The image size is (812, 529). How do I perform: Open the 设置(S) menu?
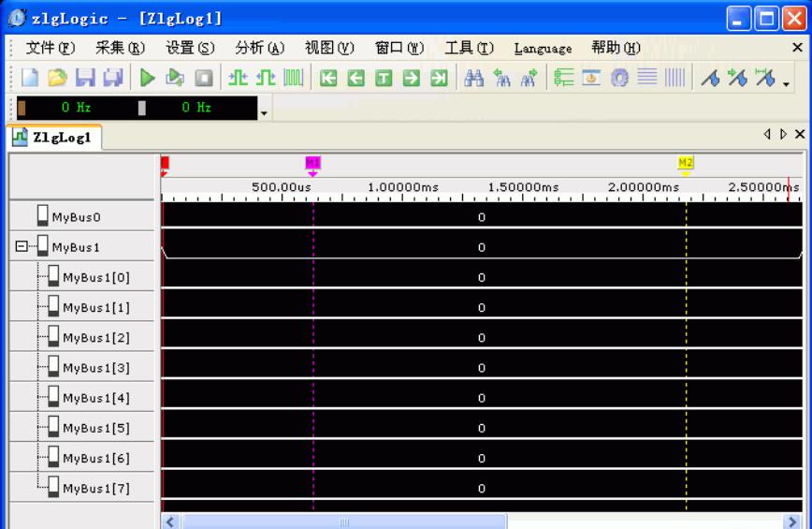coord(190,48)
